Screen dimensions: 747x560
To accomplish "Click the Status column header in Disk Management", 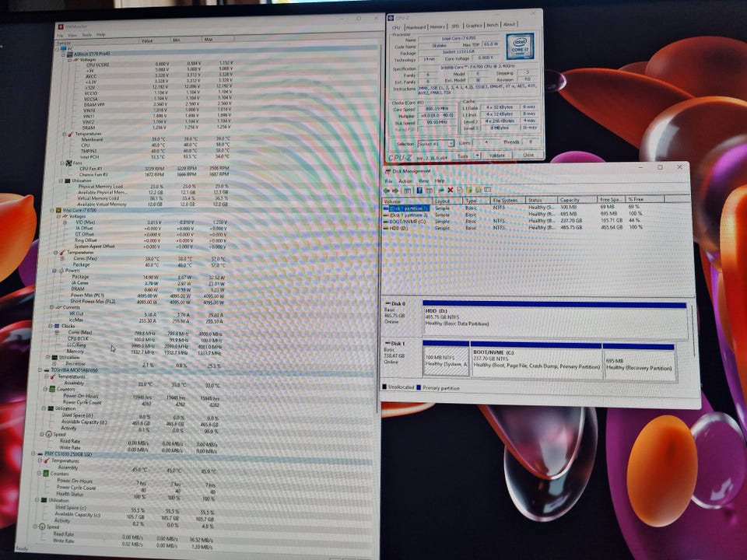I will coord(542,201).
